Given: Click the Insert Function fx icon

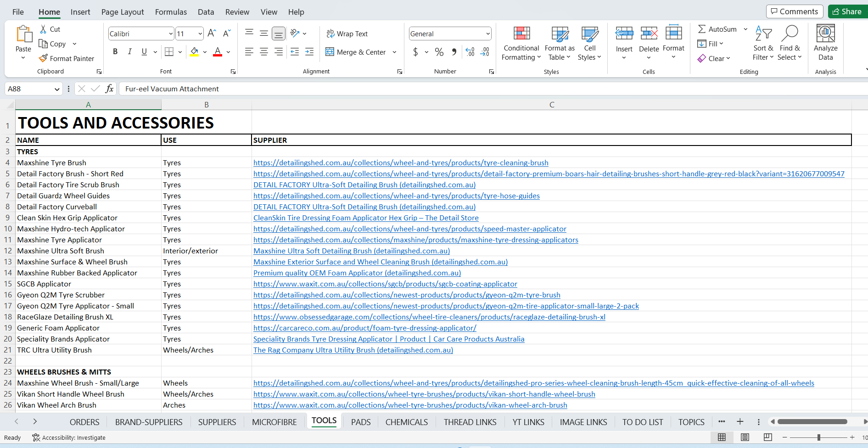Looking at the screenshot, I should tap(109, 89).
